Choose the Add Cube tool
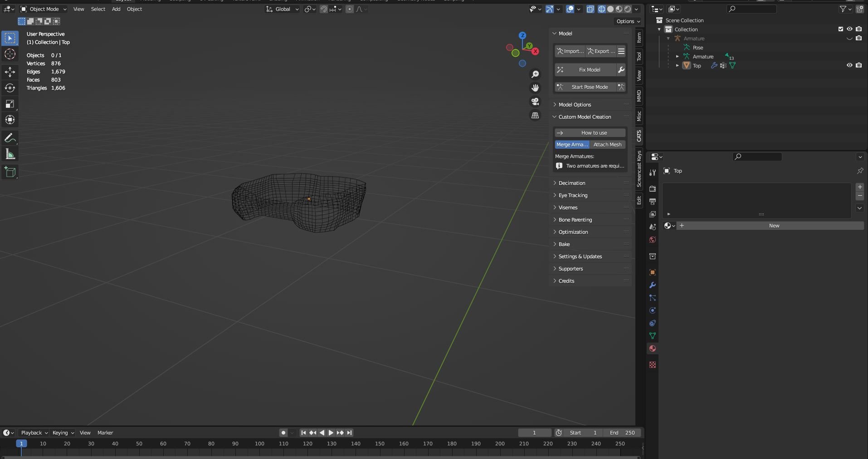 (x=10, y=172)
